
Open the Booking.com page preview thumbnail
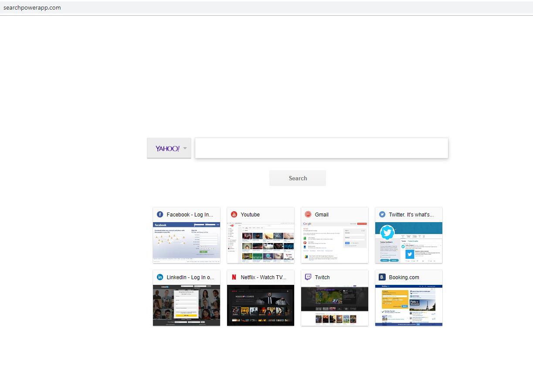point(409,305)
